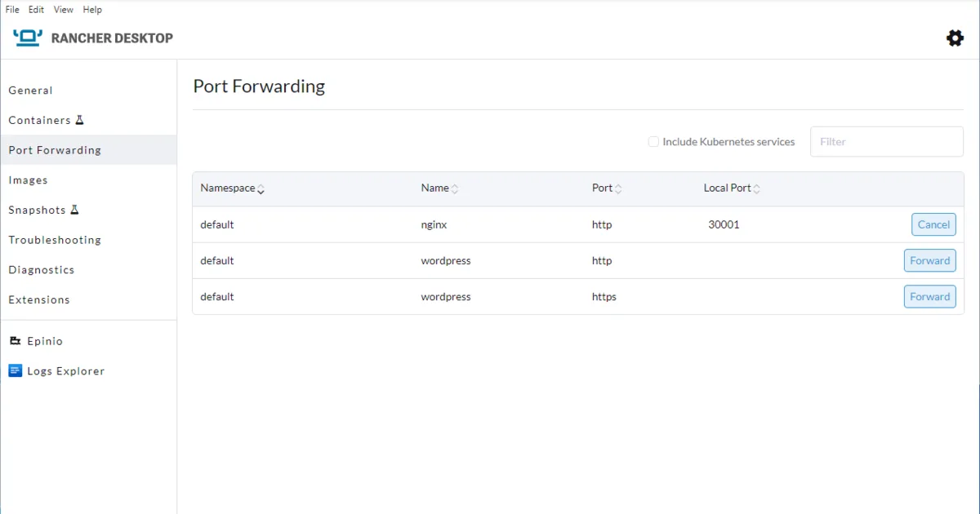Viewport: 980px width, 514px height.
Task: Click the experimental flask icon beside Containers
Action: pos(79,120)
